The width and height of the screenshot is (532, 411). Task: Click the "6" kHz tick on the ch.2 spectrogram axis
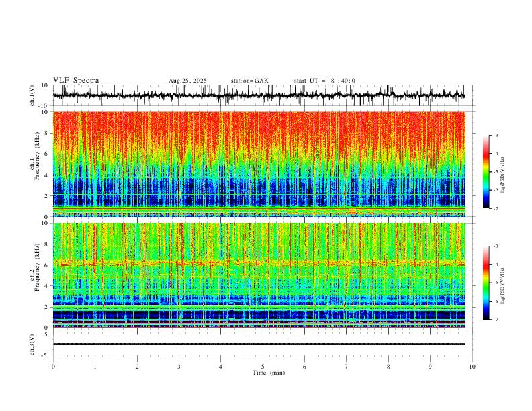click(47, 265)
